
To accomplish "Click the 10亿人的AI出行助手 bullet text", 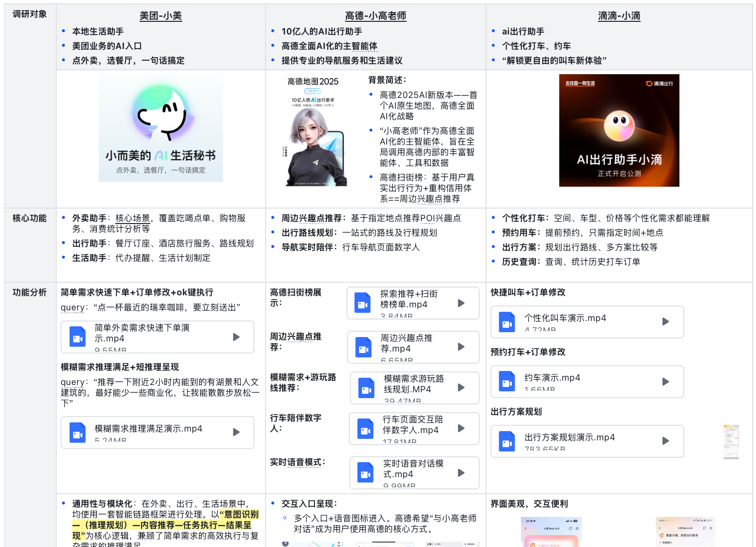I will pos(322,32).
